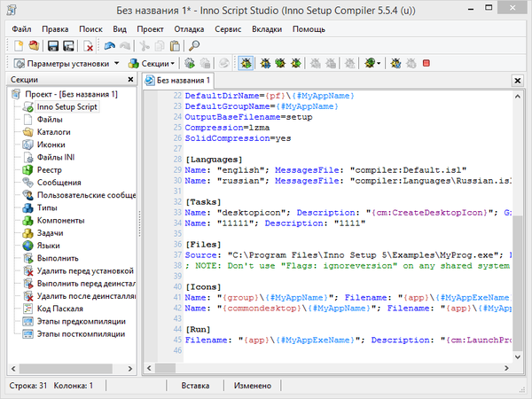Click the Save floppy disk icon
Viewport: 532px width, 399px height.
tap(52, 46)
